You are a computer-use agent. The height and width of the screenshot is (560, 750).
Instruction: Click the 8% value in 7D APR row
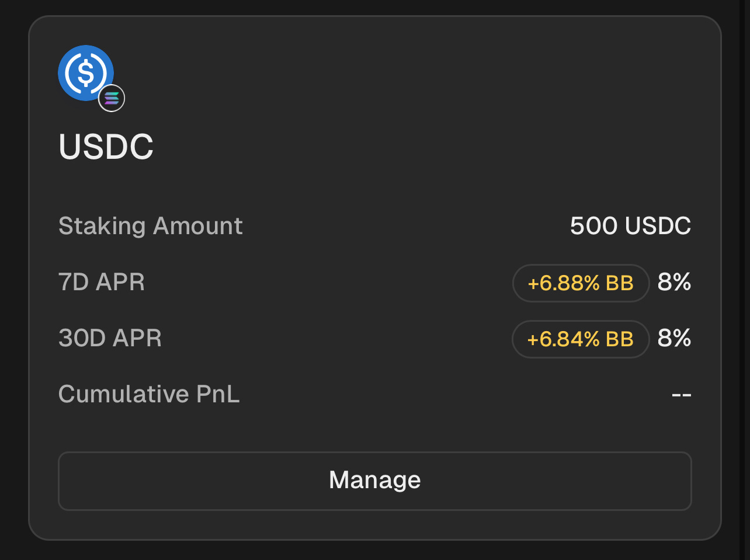coord(675,283)
